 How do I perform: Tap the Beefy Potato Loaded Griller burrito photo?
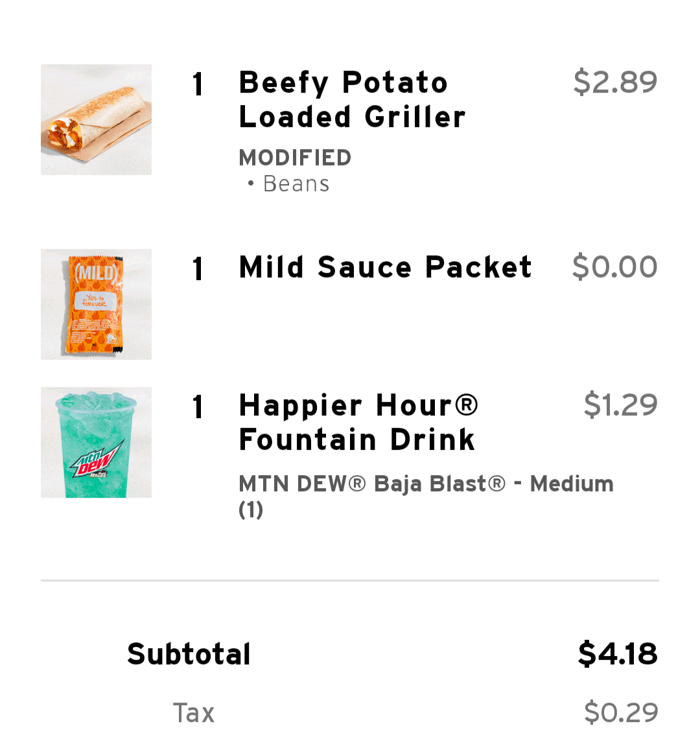pyautogui.click(x=96, y=119)
